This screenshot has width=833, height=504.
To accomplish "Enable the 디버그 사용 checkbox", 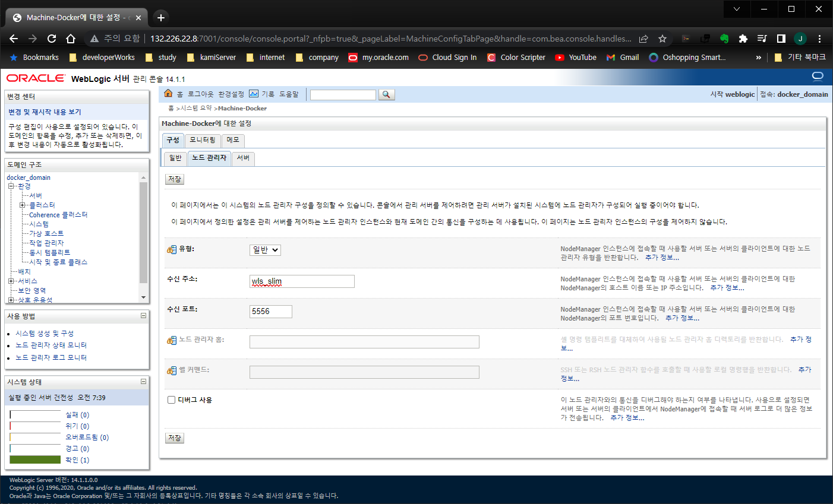I will [x=171, y=400].
